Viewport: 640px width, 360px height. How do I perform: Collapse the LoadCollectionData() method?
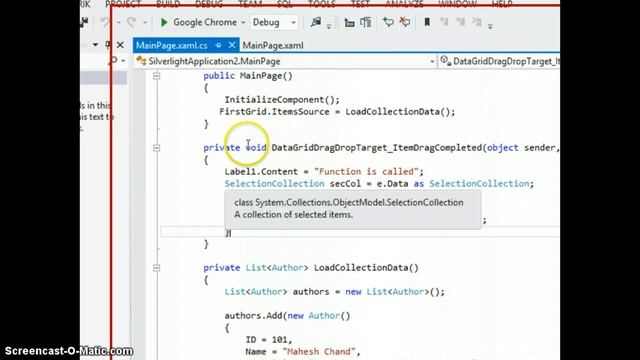click(156, 268)
